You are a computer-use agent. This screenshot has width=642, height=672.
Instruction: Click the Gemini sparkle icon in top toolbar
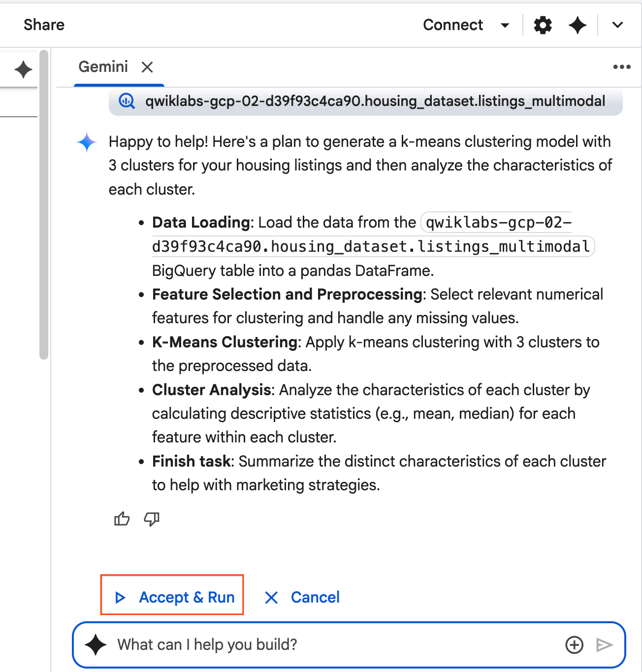click(577, 25)
